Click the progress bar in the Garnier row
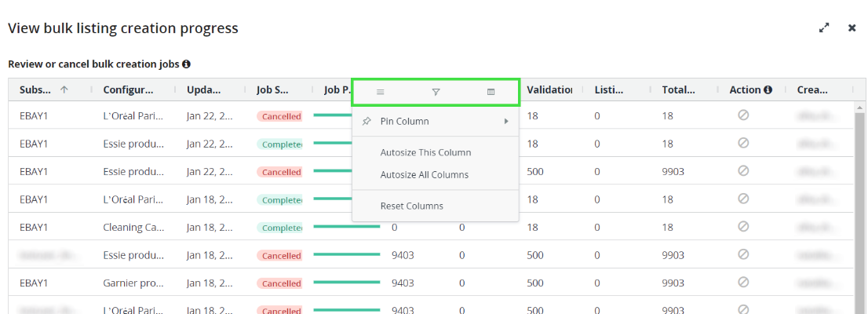 [346, 283]
